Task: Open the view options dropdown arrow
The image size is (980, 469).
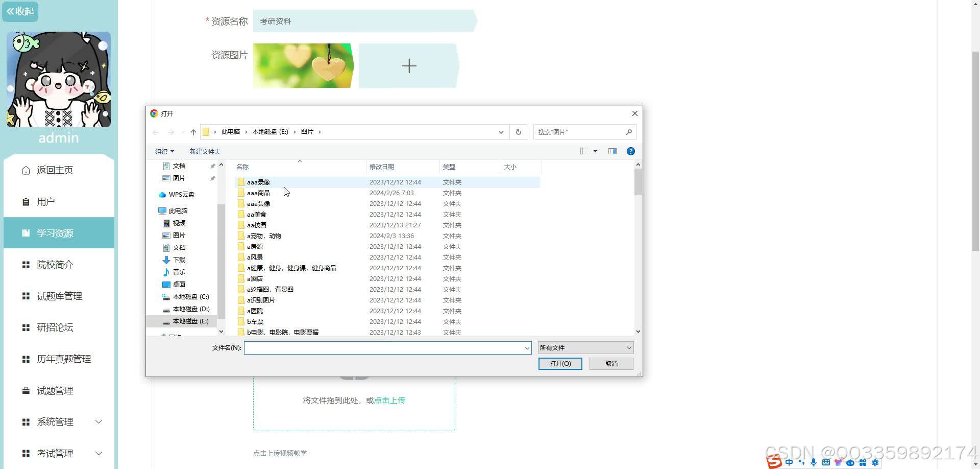Action: [x=595, y=151]
